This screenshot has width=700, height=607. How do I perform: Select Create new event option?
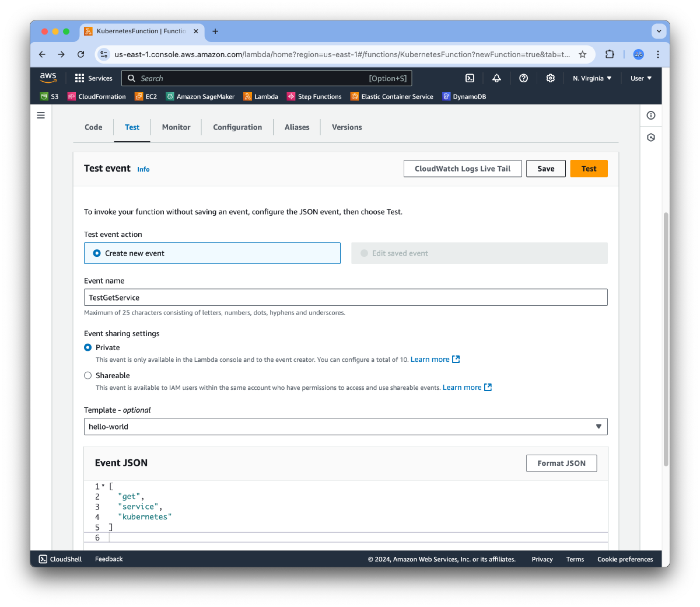click(x=212, y=253)
